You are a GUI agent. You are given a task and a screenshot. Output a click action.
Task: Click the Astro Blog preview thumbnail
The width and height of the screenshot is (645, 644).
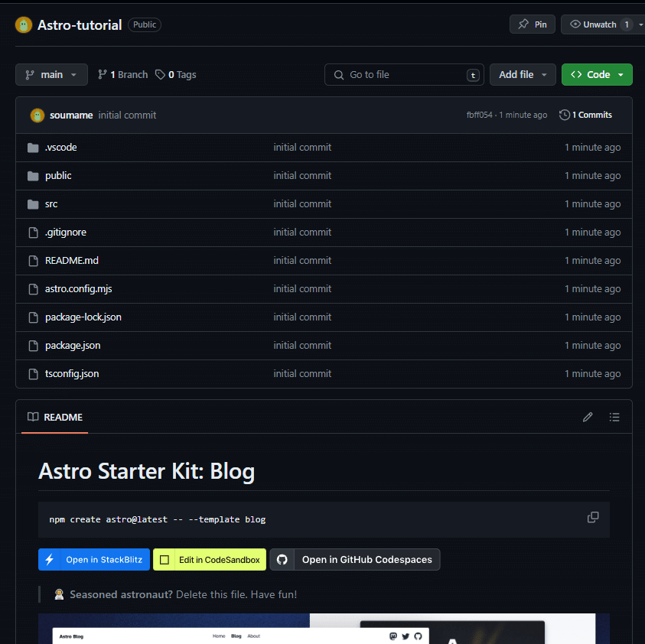324,629
